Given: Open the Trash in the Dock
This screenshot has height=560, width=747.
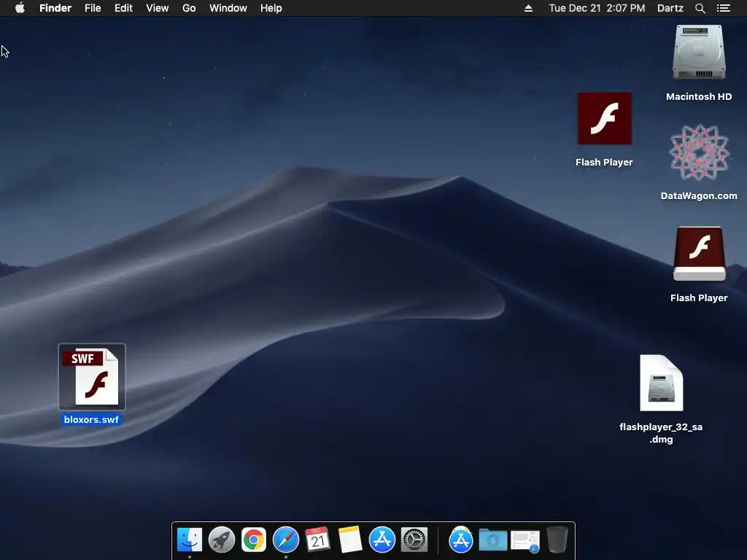Looking at the screenshot, I should click(557, 540).
